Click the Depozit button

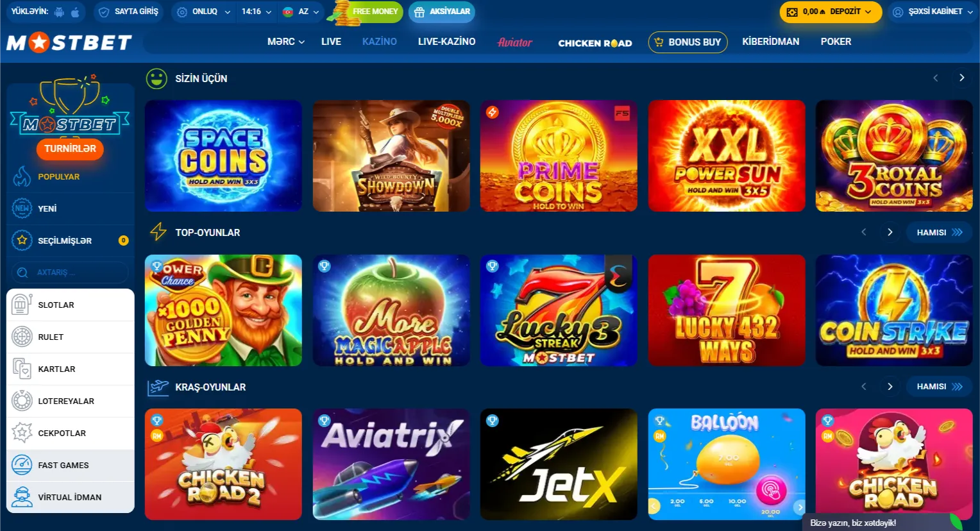(x=830, y=12)
